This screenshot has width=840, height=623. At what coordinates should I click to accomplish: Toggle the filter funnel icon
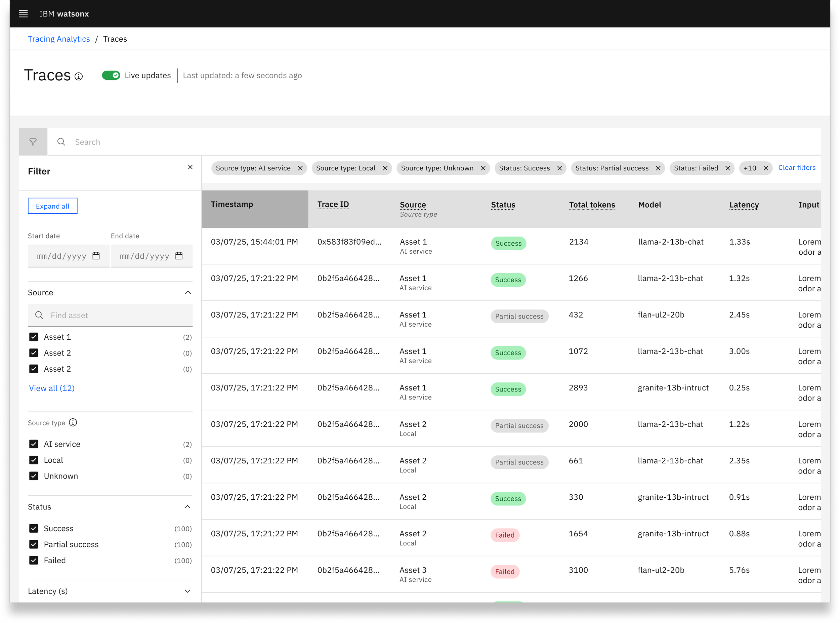coord(33,142)
